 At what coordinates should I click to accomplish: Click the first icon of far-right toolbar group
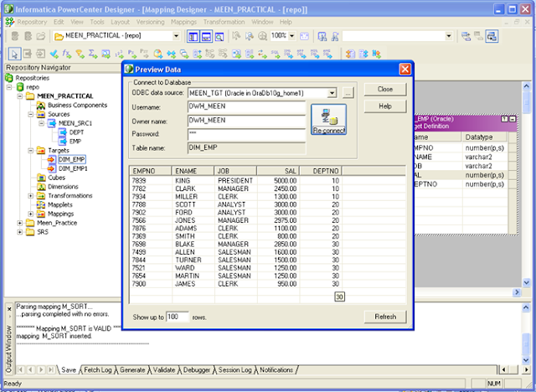tap(466, 36)
